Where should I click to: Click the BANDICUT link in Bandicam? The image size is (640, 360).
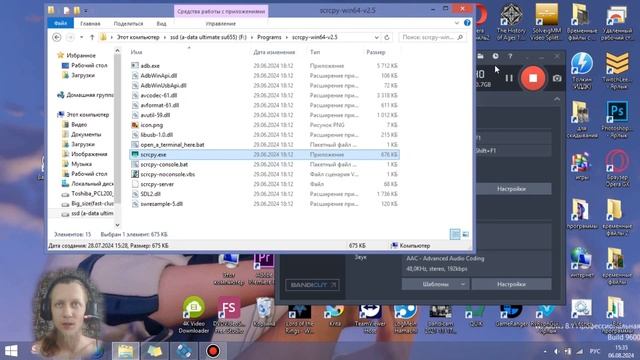312,284
